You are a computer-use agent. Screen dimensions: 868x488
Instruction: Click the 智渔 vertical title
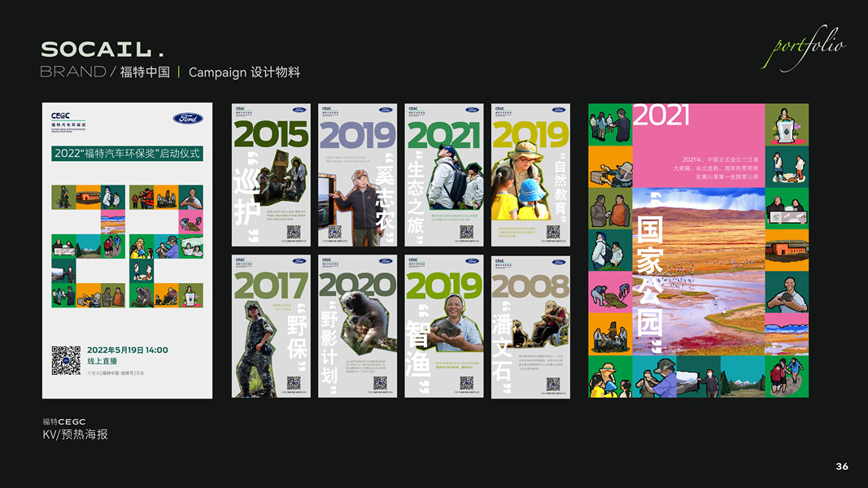coord(420,350)
